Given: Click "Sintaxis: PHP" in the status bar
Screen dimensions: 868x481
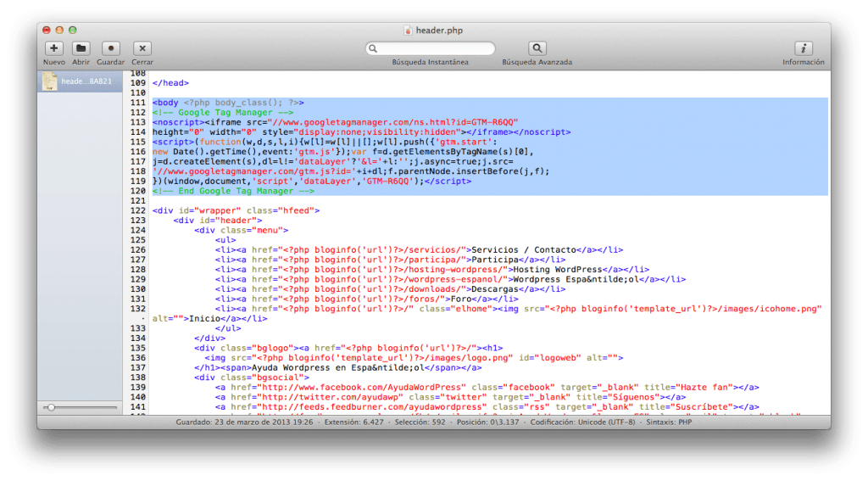Looking at the screenshot, I should (676, 422).
